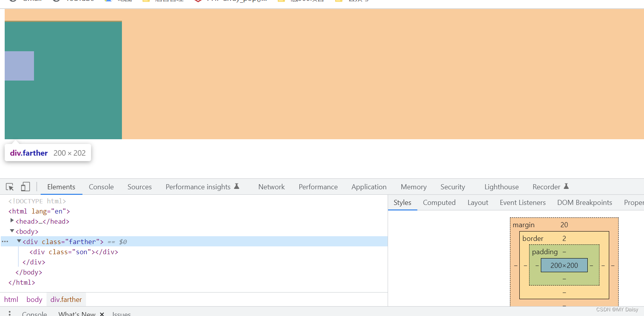The image size is (644, 316).
Task: Open the Application tab
Action: click(x=369, y=187)
